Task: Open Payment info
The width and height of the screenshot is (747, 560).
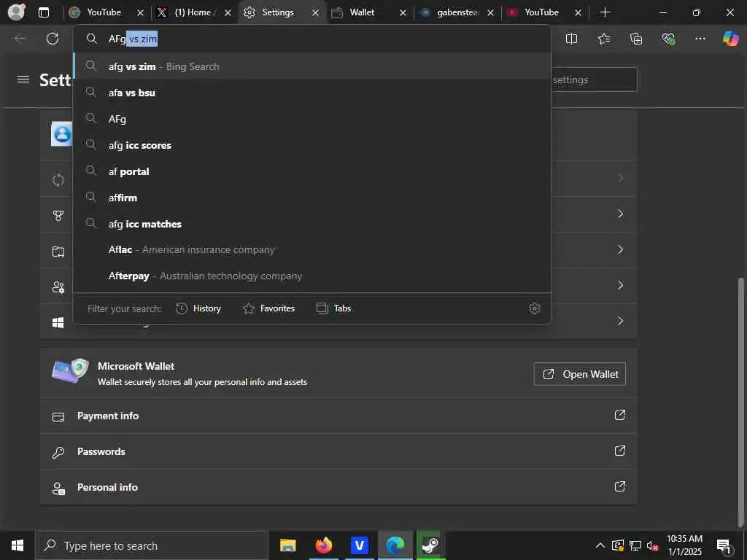Action: 338,416
